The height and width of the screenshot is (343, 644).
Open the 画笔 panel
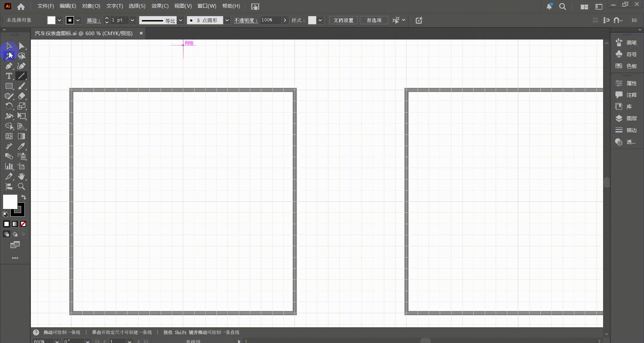[x=627, y=43]
